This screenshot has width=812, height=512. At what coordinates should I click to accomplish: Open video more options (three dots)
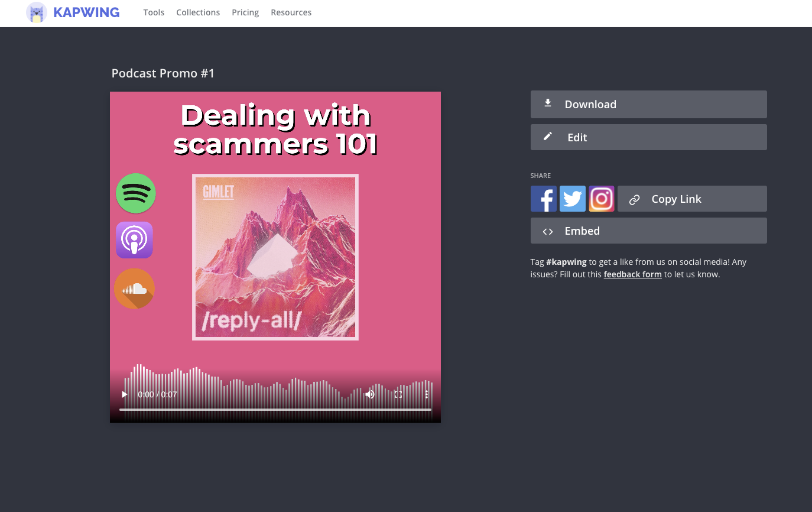click(x=426, y=394)
